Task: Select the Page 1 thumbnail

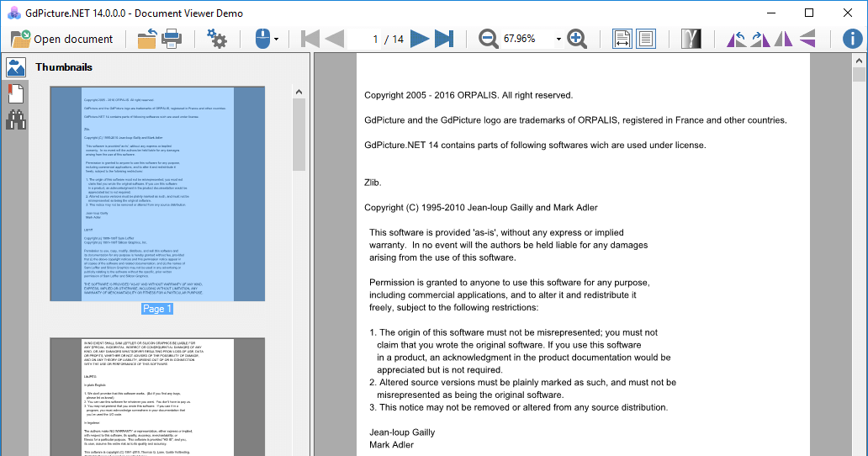Action: click(x=157, y=194)
